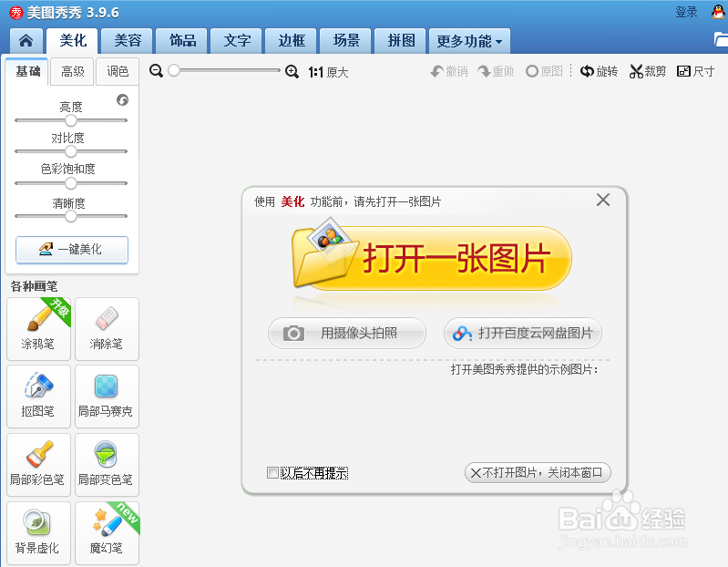
Task: Click the 重做 redo button
Action: (x=497, y=71)
